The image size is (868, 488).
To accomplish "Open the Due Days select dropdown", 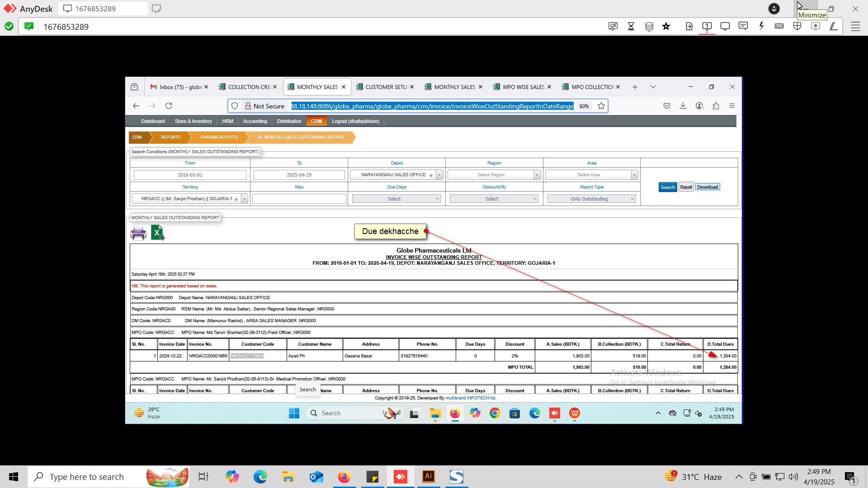I will [396, 199].
